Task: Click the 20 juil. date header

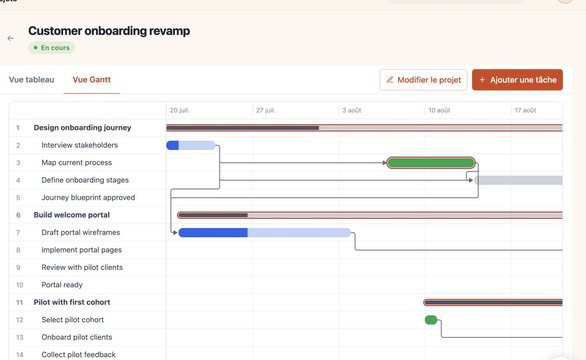Action: click(x=180, y=110)
